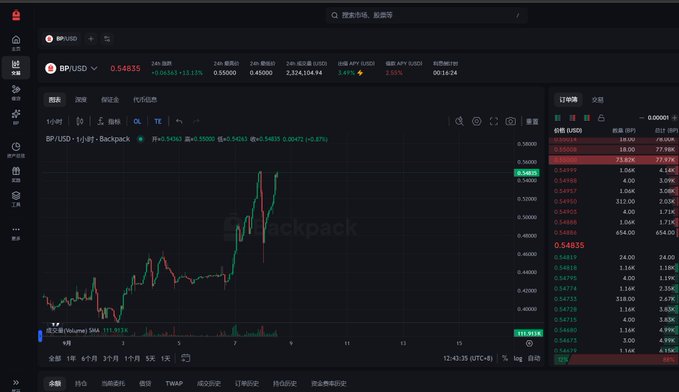Toggle the OL chart overlay button
Viewport: 679px width, 392px height.
[x=137, y=121]
